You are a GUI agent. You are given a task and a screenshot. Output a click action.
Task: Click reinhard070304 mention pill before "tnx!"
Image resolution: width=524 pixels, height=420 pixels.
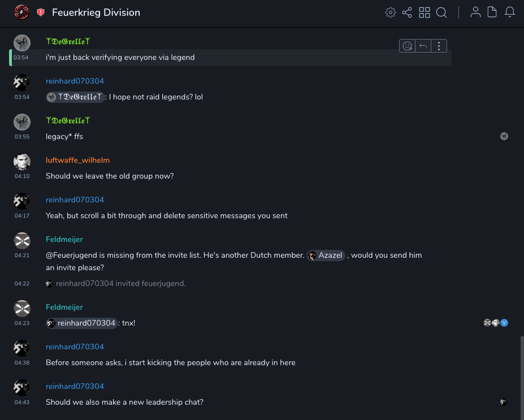(x=82, y=323)
